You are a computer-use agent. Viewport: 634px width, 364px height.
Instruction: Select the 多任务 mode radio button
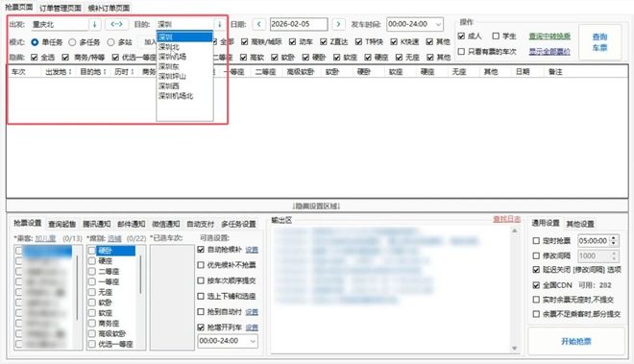[x=72, y=42]
